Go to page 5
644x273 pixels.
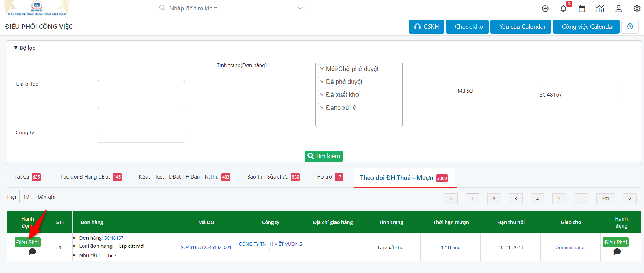559,199
